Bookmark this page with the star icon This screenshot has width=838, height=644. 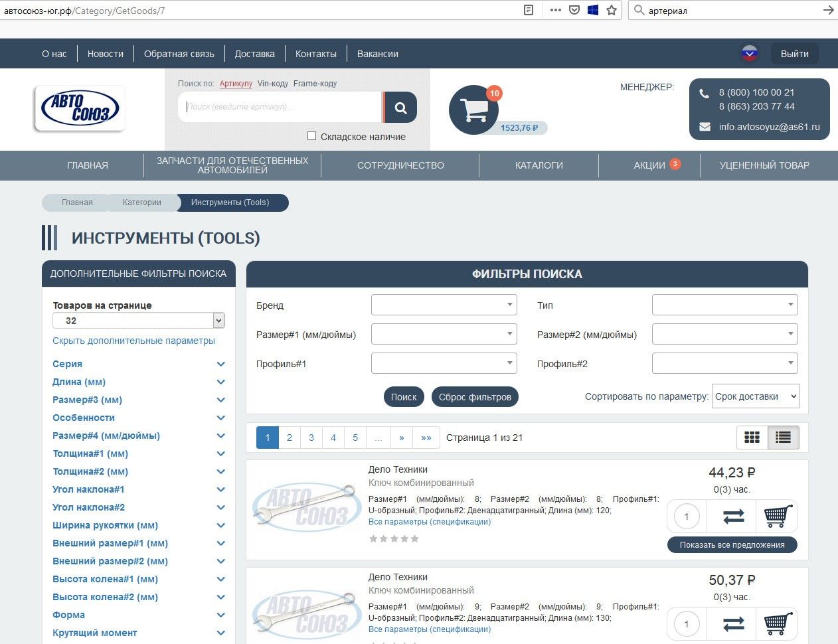pyautogui.click(x=612, y=10)
